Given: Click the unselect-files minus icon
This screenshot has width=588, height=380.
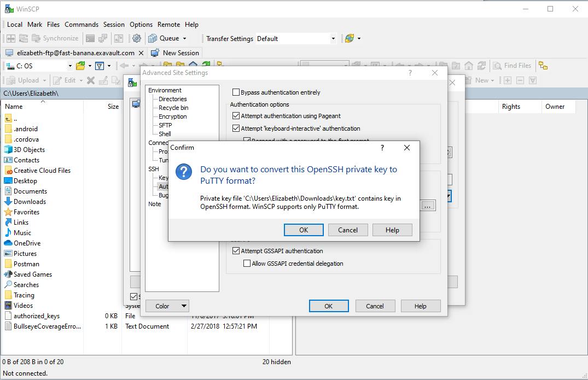Looking at the screenshot, I should click(520, 80).
